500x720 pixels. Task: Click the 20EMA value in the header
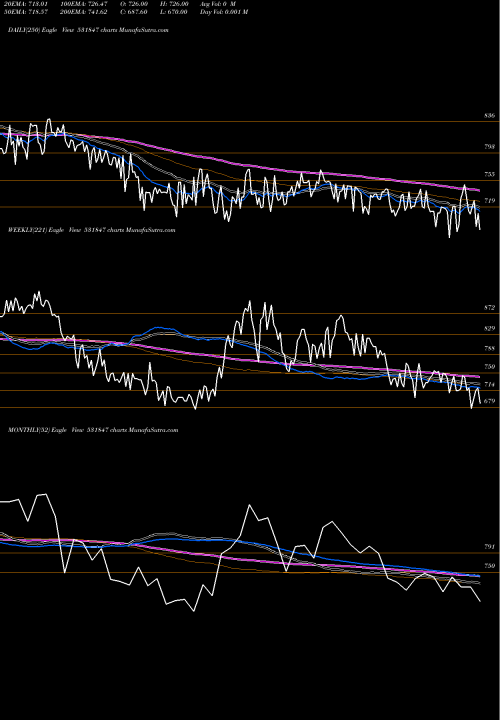[x=28, y=4]
